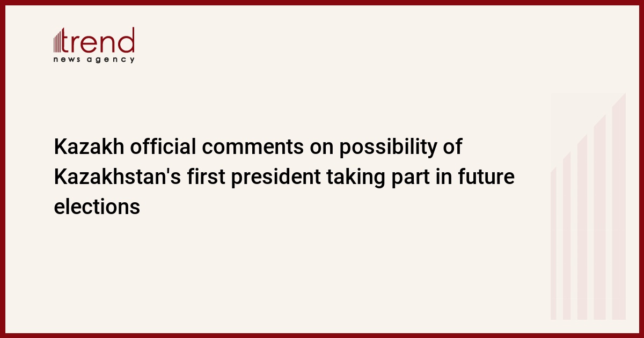Click the word "president" in the headline
Image resolution: width=644 pixels, height=338 pixels.
click(x=275, y=178)
